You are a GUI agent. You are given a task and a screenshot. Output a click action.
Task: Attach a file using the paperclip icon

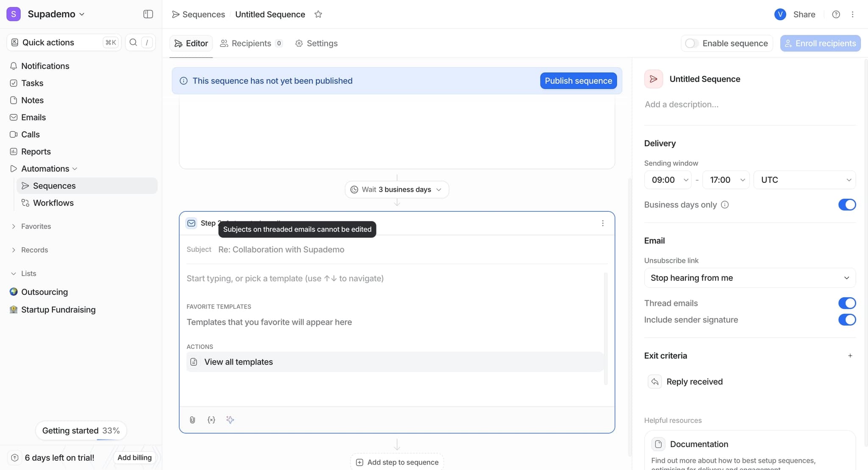coord(192,420)
